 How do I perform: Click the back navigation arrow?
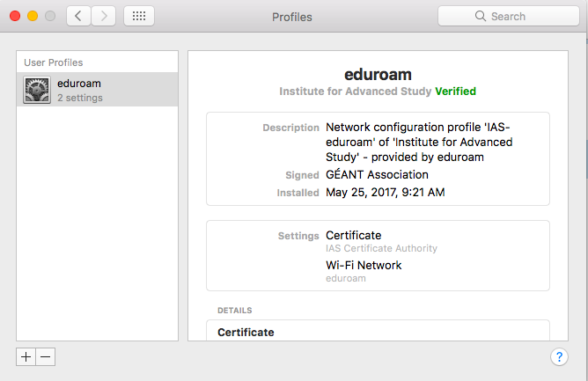tap(78, 16)
